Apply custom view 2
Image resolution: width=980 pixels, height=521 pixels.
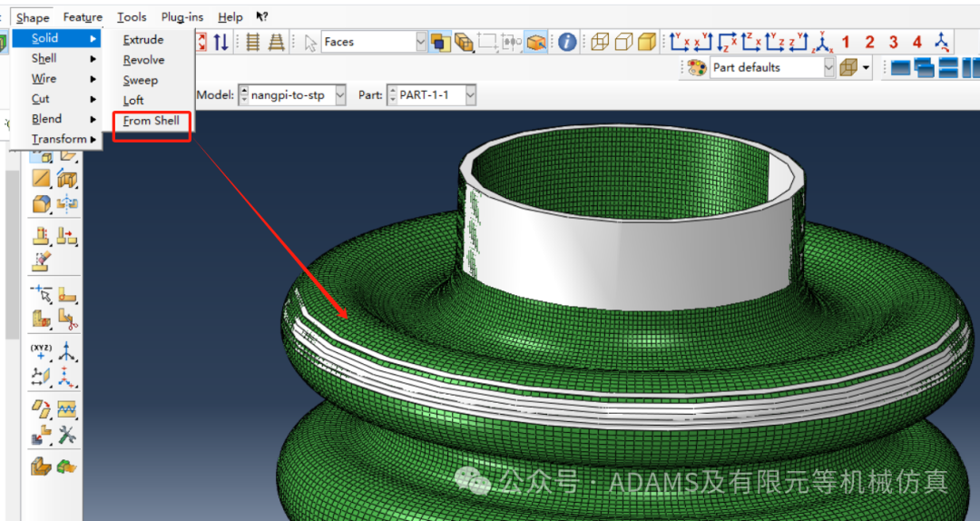[869, 42]
